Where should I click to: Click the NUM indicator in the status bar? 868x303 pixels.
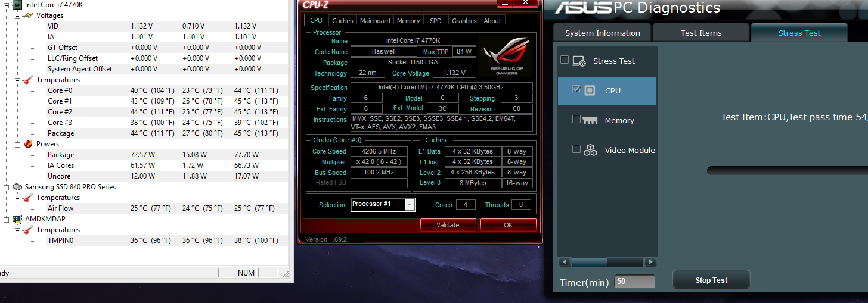pos(246,273)
